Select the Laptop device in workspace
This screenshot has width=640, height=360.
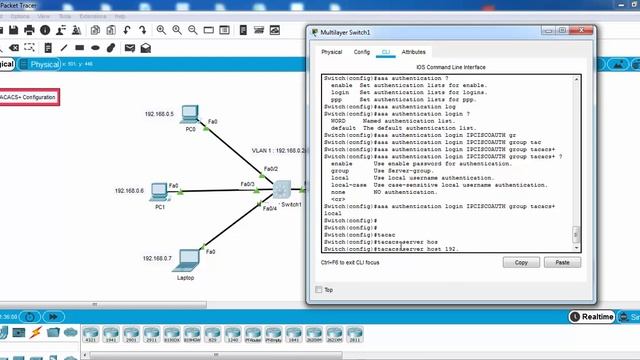[x=187, y=261]
